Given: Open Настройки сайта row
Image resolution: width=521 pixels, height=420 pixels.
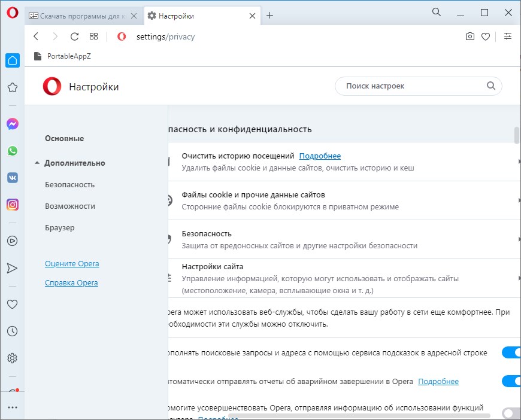Looking at the screenshot, I should pos(344,278).
